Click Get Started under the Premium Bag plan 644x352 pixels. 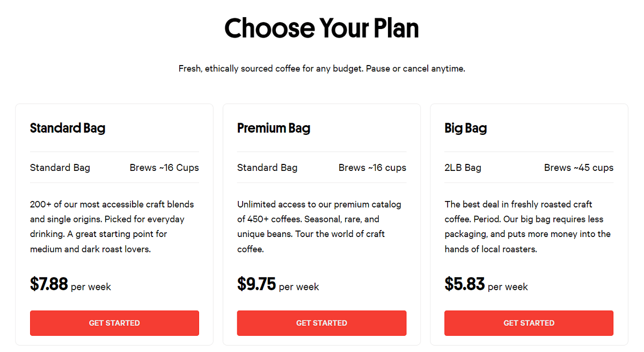click(321, 323)
